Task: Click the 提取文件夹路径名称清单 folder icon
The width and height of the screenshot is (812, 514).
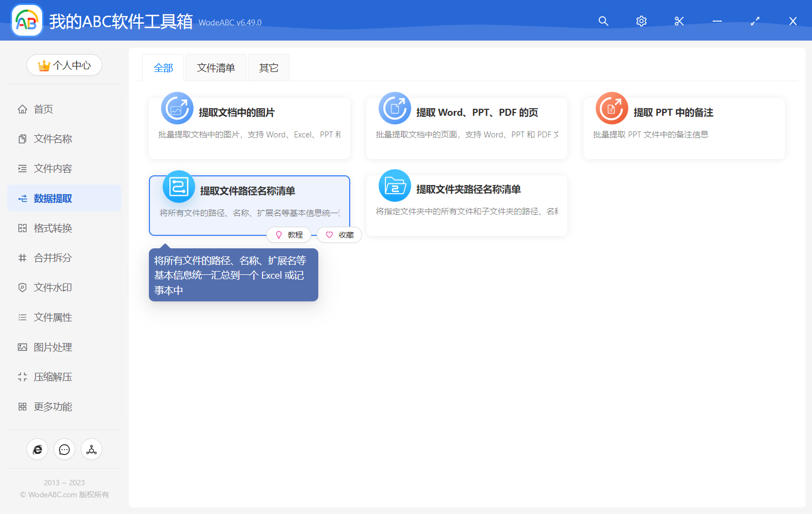Action: [x=395, y=186]
